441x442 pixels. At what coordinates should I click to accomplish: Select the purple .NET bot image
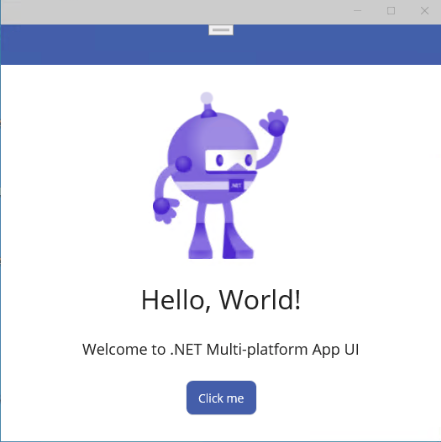pyautogui.click(x=221, y=175)
